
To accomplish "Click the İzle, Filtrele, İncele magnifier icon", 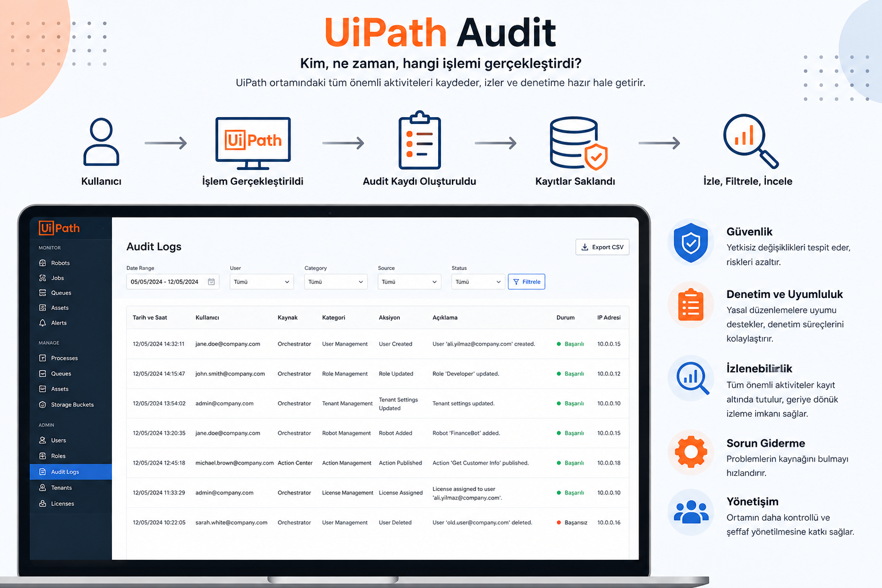I will 751,141.
